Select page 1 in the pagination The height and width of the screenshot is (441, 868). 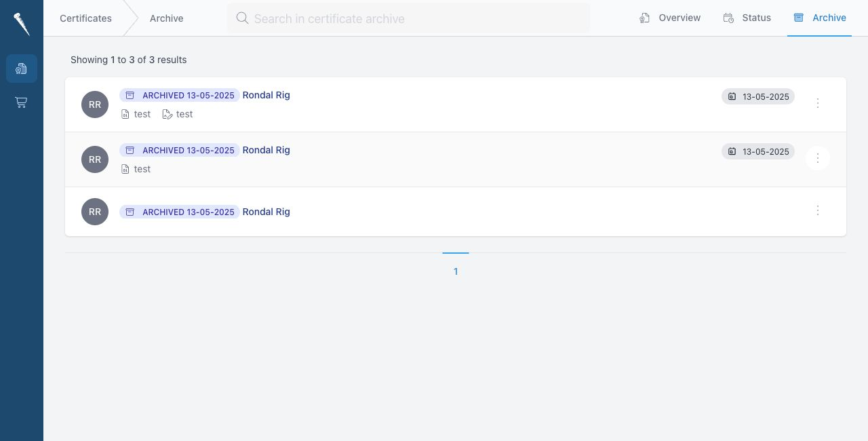(x=456, y=271)
